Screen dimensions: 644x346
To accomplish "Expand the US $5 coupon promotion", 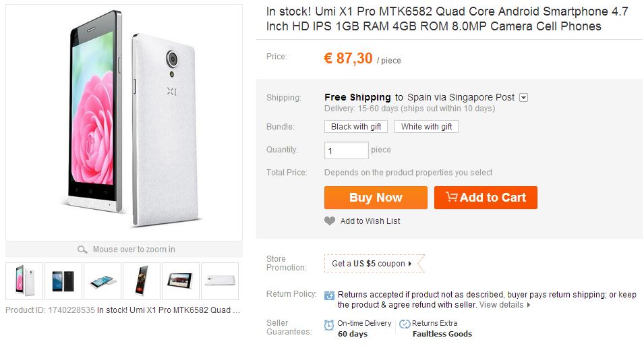I will click(374, 264).
